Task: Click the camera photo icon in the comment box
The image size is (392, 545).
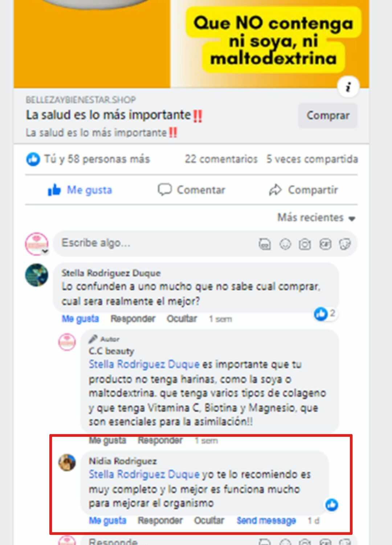Action: click(x=305, y=244)
